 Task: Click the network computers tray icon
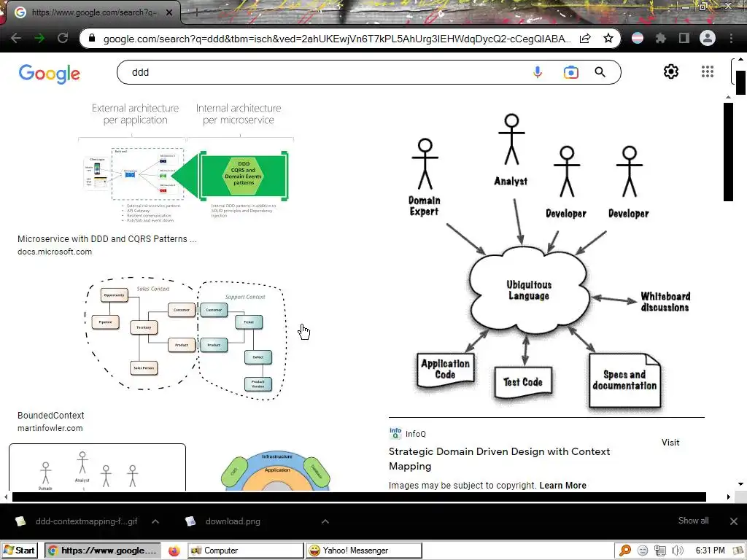pos(659,551)
